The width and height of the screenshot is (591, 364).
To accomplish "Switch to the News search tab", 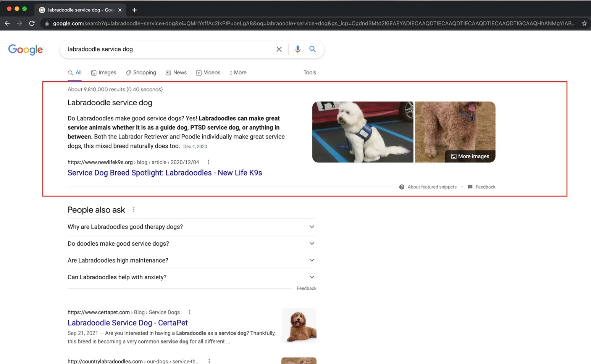I will click(176, 72).
